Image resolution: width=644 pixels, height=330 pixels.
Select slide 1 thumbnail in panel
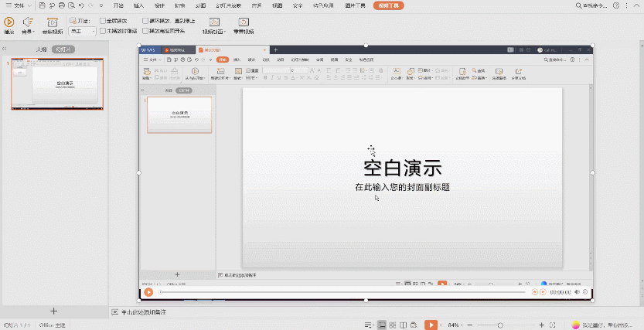point(56,83)
